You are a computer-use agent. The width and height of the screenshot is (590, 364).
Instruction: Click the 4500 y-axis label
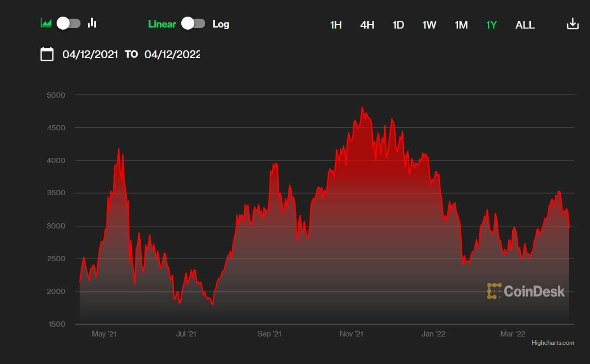tap(56, 128)
